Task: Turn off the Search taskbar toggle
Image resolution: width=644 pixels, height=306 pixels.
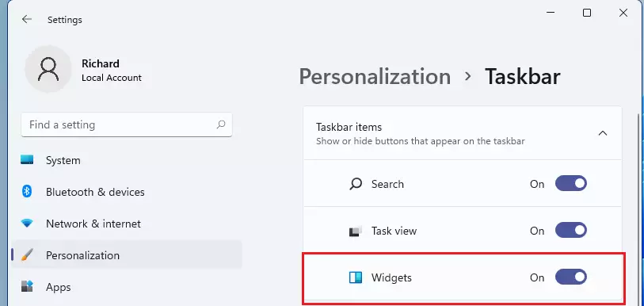Action: click(571, 183)
